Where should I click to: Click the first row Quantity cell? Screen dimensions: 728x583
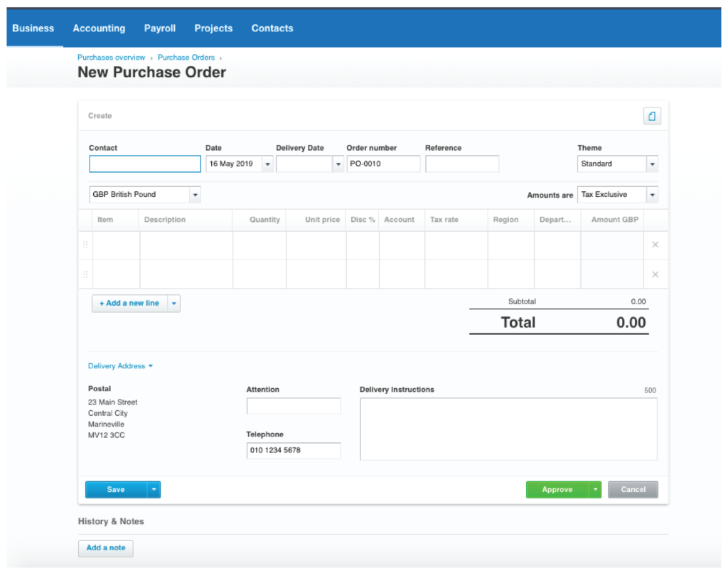tap(259, 245)
